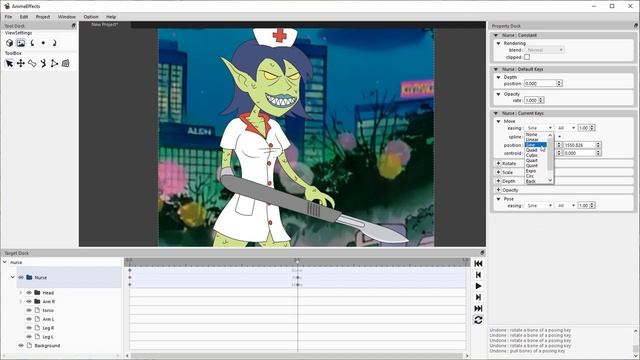The width and height of the screenshot is (640, 360).
Task: Click the Tool Dock float icon
Action: click(x=74, y=26)
